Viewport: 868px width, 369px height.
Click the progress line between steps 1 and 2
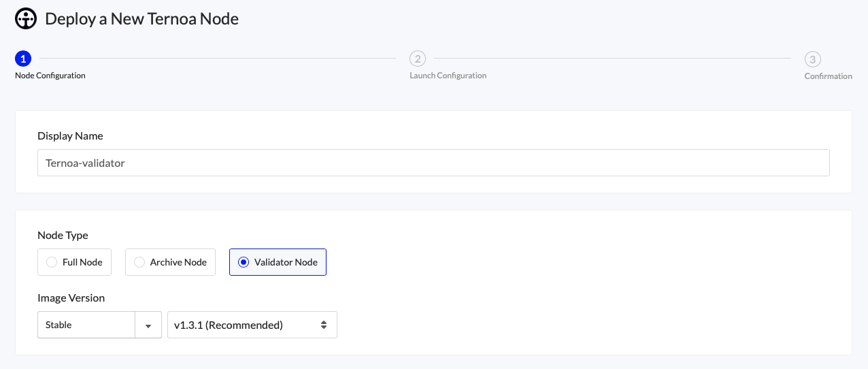click(218, 59)
